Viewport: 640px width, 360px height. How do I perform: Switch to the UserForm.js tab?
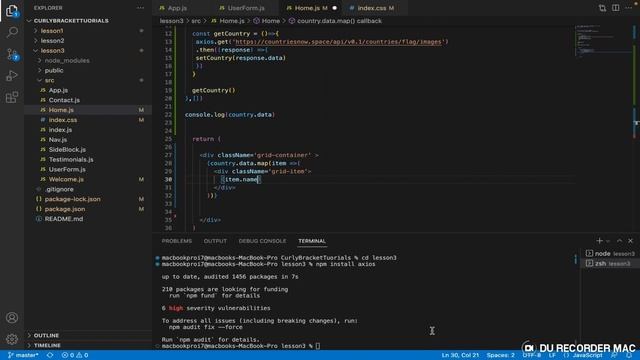(x=246, y=8)
